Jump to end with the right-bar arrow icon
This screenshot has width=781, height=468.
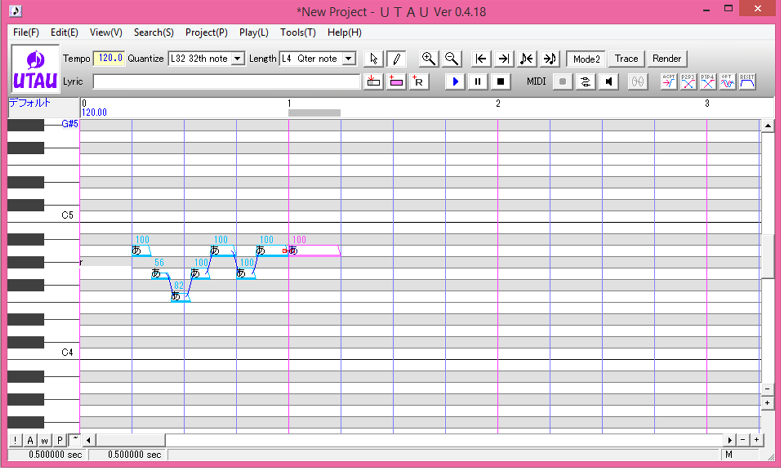pos(504,59)
